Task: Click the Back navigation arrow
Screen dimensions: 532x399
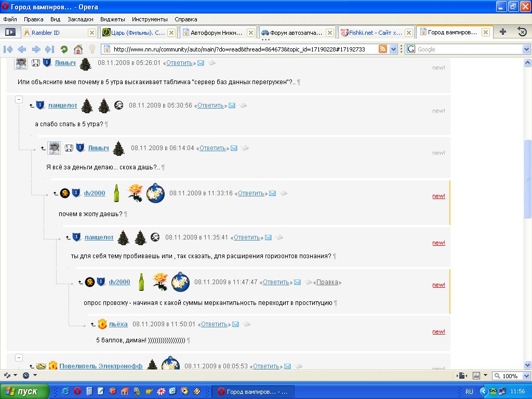Action: click(x=22, y=49)
